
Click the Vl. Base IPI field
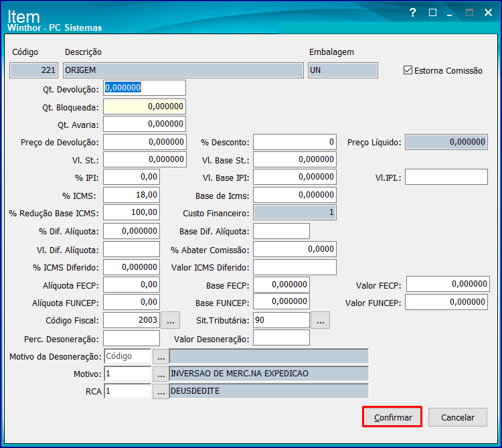[x=295, y=177]
